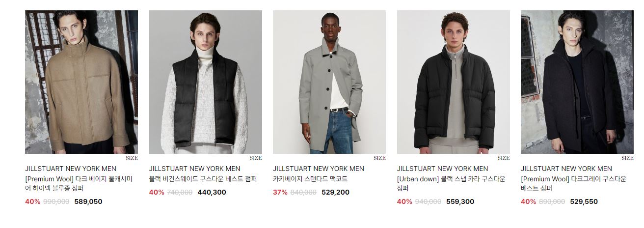Open '[Urban down] 블랙 스냅 카라 구스다운' title
This screenshot has height=228, width=644.
(451, 183)
